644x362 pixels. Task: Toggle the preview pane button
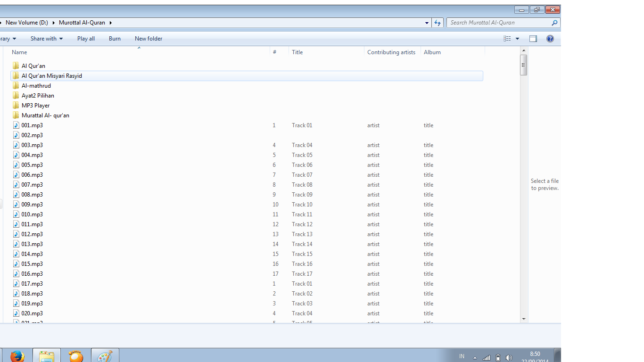pos(533,39)
